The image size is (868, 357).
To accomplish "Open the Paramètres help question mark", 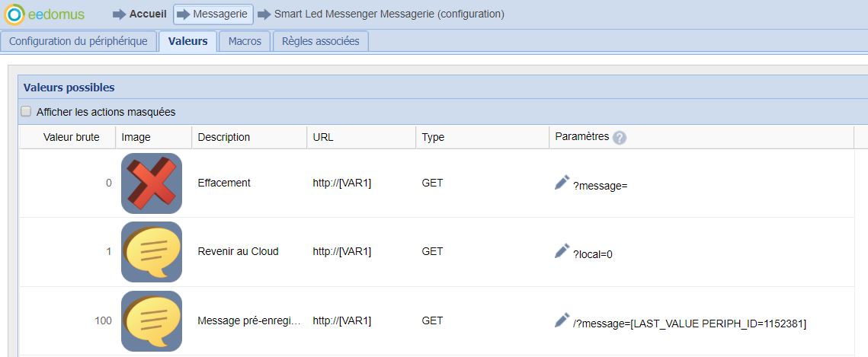I will tap(620, 138).
